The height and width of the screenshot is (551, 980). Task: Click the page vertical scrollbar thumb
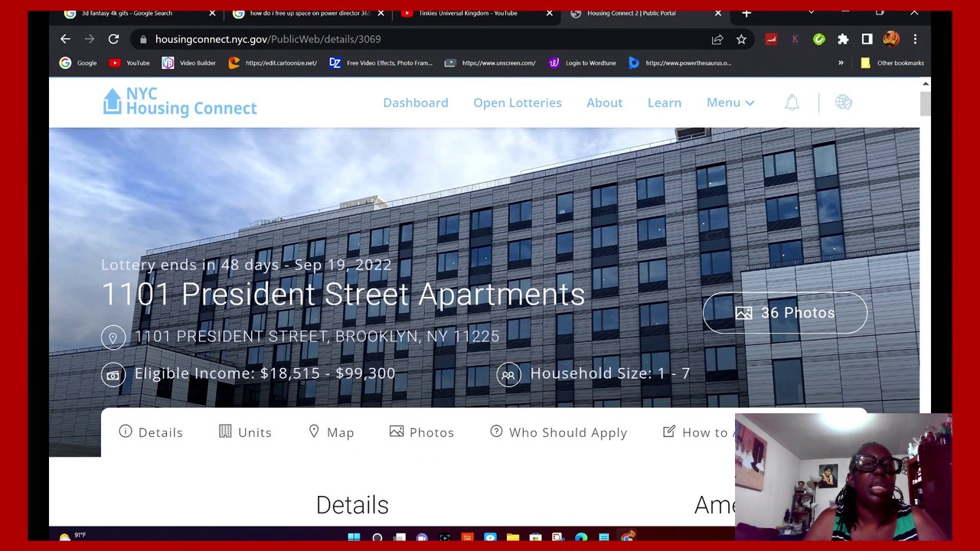(926, 103)
